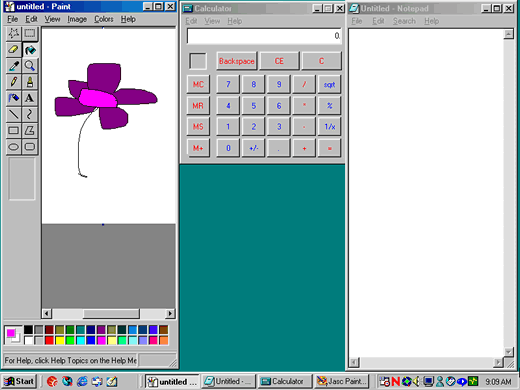Click the sqrt button on Calculator

click(329, 85)
